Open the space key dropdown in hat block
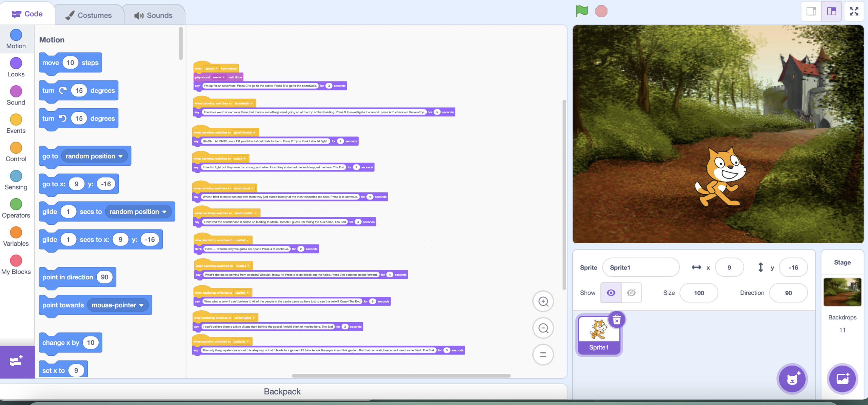 point(211,69)
